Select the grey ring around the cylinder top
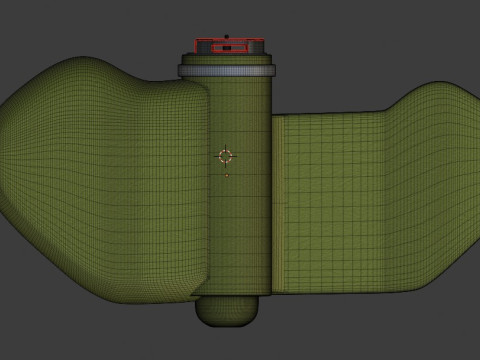 click(x=227, y=71)
